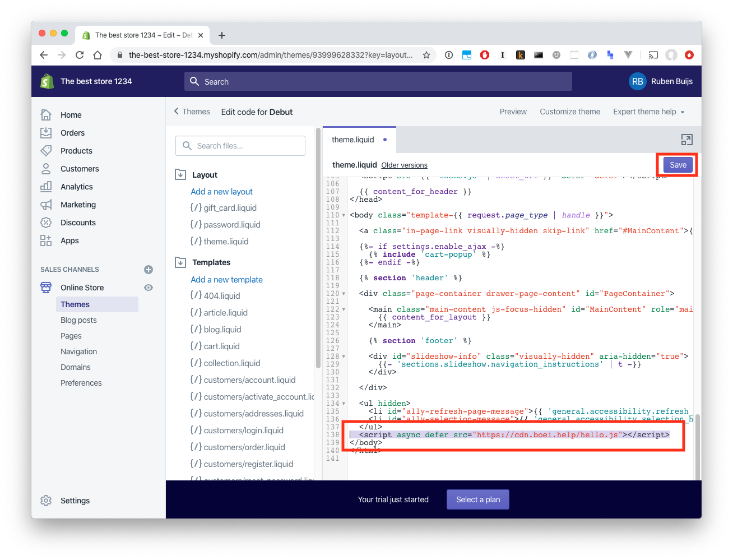Viewport: 733px width, 560px height.
Task: Bookmark this page with star icon
Action: pos(426,55)
